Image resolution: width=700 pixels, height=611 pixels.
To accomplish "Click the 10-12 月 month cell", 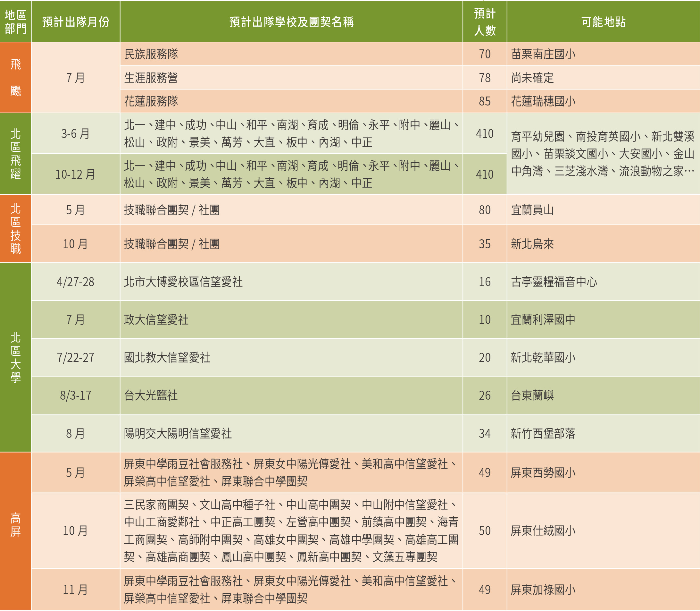I will [76, 174].
